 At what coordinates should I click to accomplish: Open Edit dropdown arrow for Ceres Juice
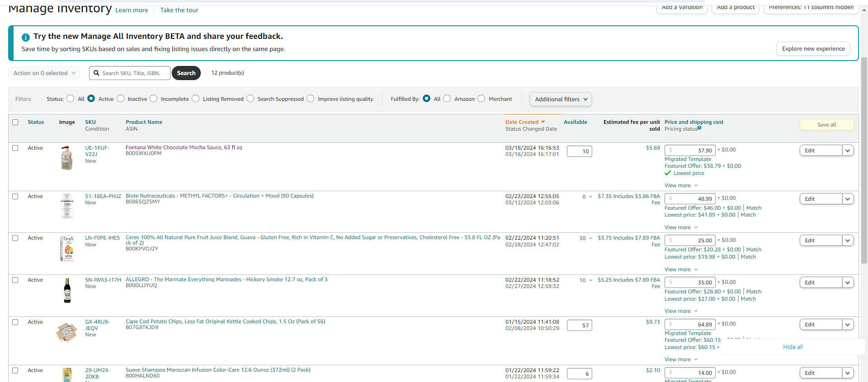point(848,241)
